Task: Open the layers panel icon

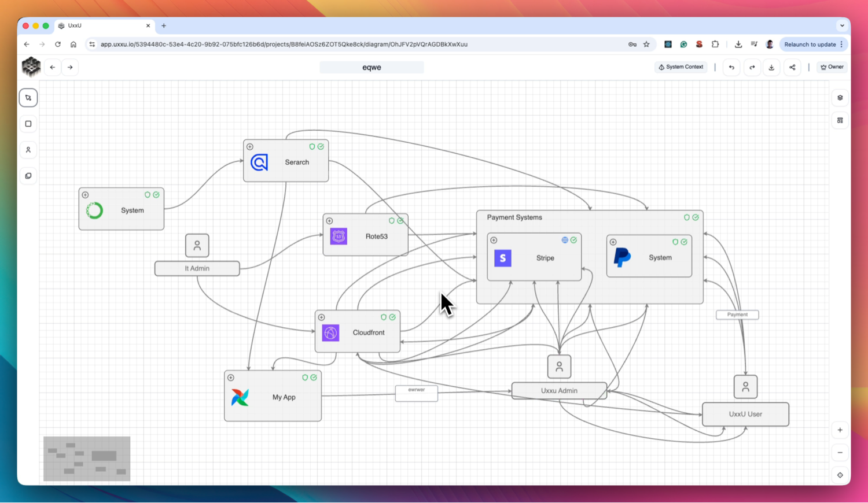Action: (840, 98)
